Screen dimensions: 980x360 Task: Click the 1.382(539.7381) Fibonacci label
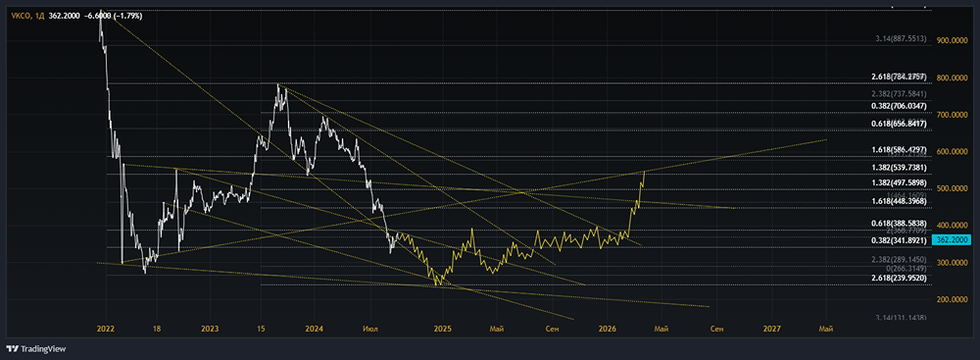click(x=899, y=169)
